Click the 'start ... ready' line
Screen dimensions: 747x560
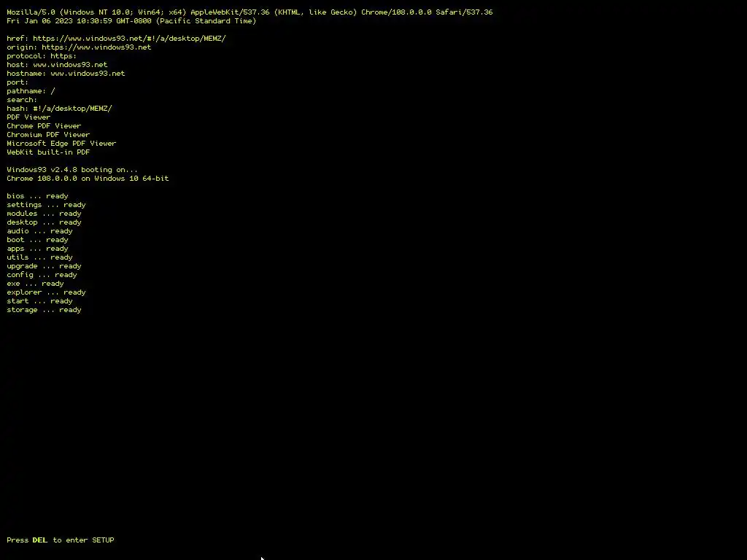(39, 301)
